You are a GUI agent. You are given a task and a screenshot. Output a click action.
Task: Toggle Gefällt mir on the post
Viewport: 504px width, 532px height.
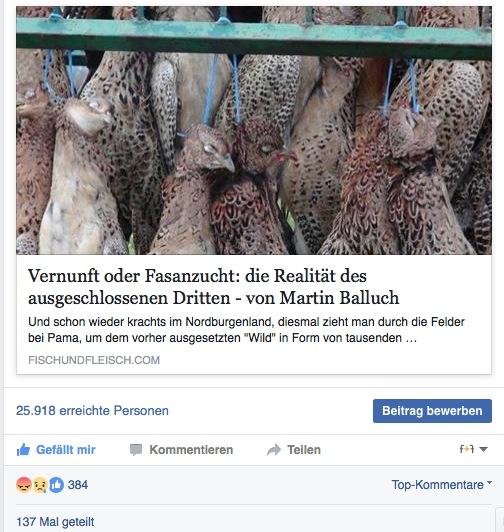pos(56,450)
